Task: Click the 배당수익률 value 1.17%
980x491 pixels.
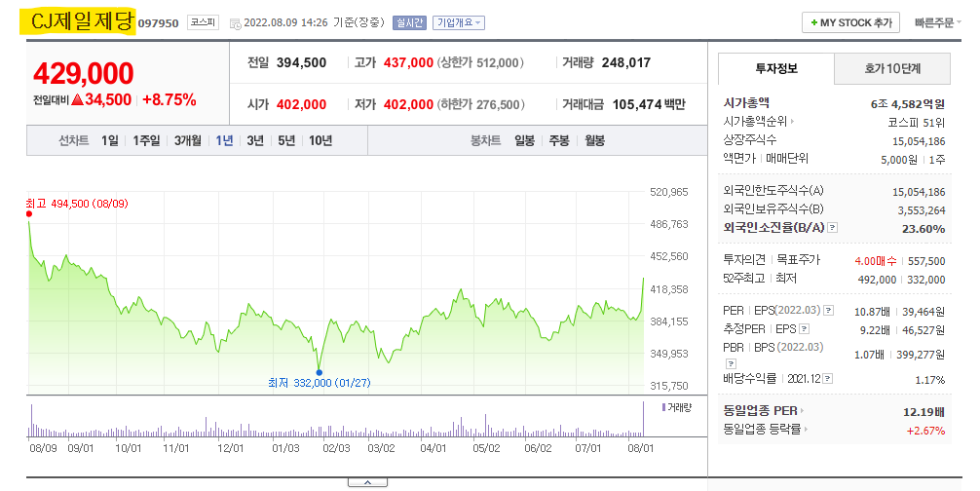Action: 930,380
